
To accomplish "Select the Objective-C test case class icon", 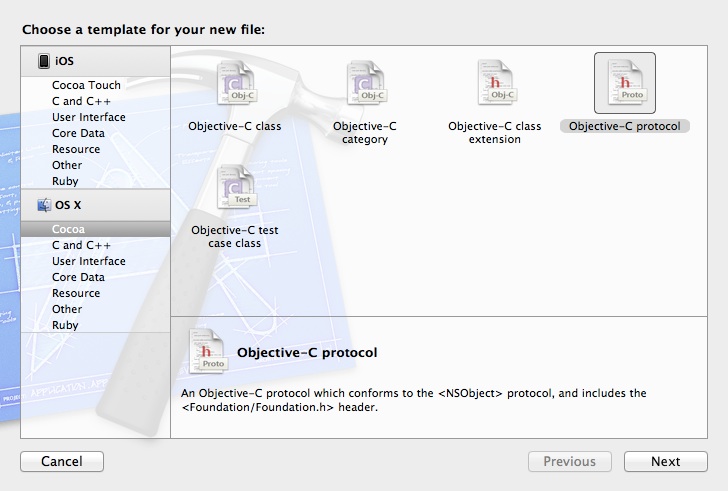I will click(236, 187).
